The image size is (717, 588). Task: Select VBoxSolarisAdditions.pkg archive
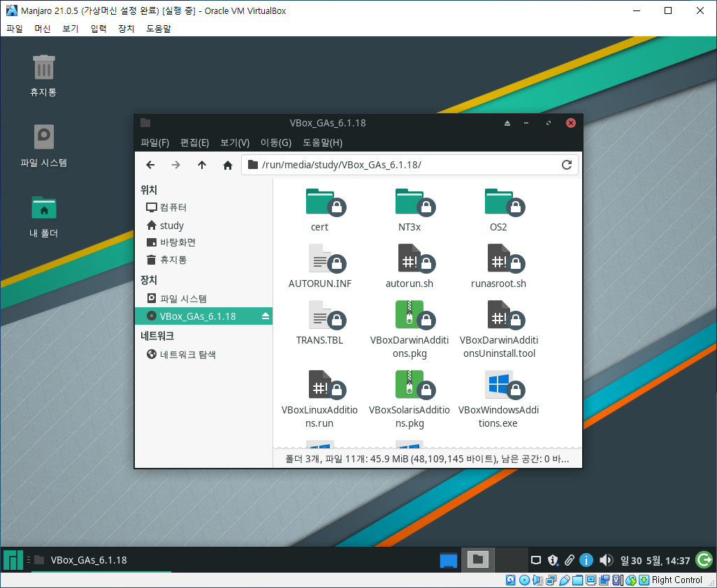410,399
